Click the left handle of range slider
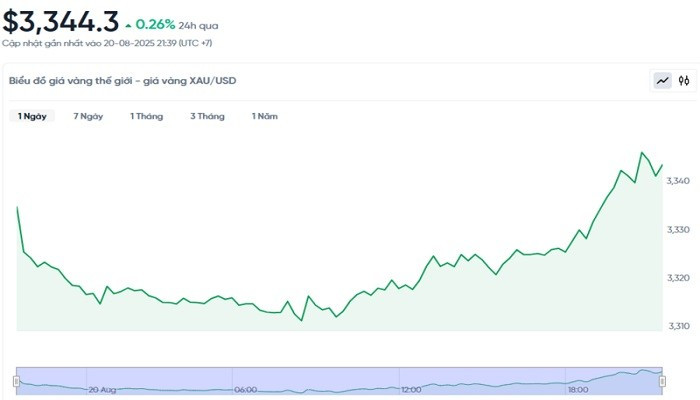Viewport: 700px width, 400px height. point(16,381)
